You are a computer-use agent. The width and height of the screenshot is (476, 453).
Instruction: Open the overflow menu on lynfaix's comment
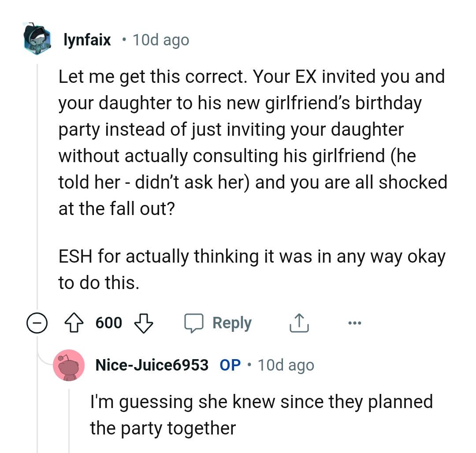point(354,323)
